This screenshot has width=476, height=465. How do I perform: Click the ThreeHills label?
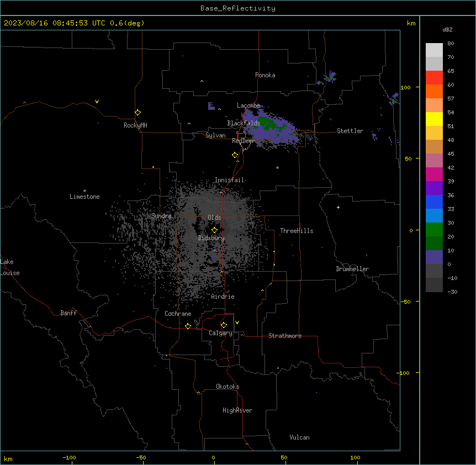pyautogui.click(x=297, y=231)
